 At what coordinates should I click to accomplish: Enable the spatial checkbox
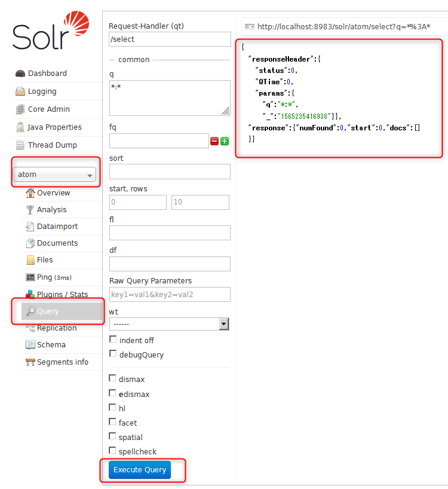coord(112,436)
